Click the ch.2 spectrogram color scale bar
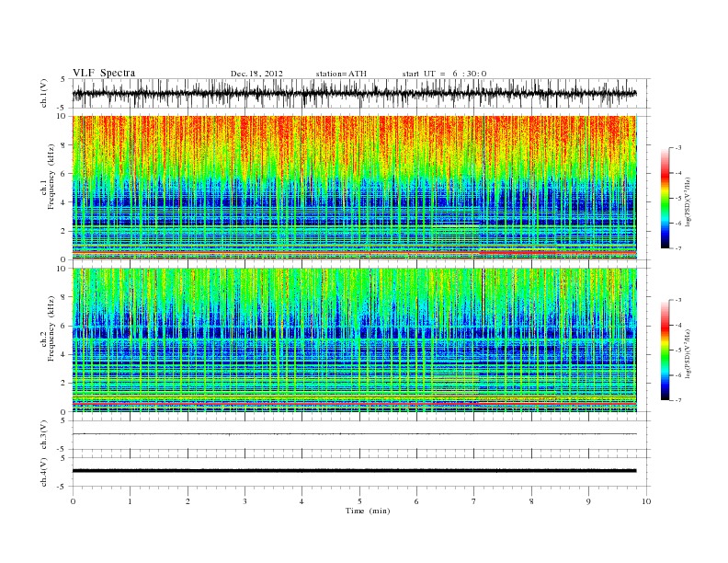 (x=665, y=350)
